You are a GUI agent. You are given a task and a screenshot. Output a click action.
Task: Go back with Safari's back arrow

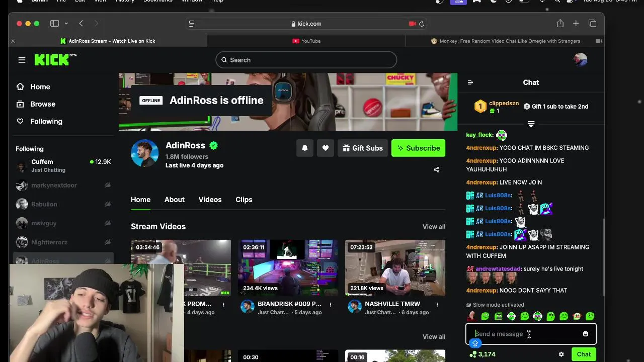(81, 24)
